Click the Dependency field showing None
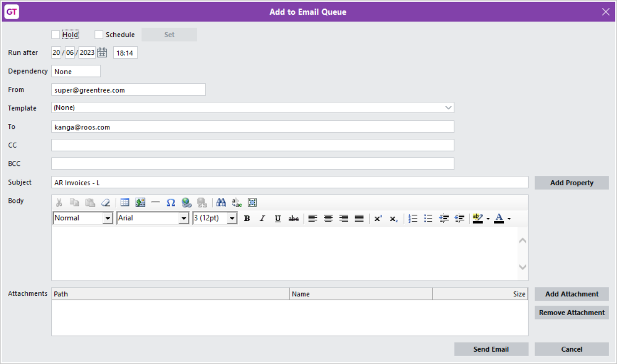This screenshot has height=364, width=617. click(x=76, y=72)
